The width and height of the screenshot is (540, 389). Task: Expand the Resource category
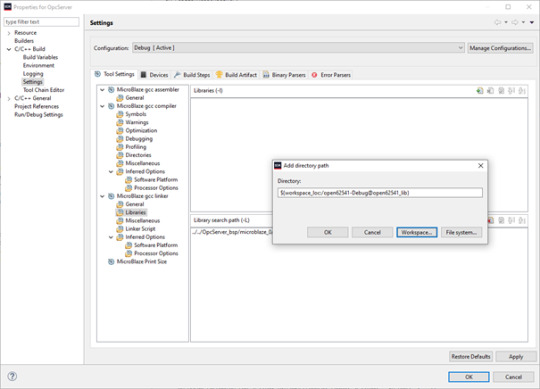[x=9, y=33]
